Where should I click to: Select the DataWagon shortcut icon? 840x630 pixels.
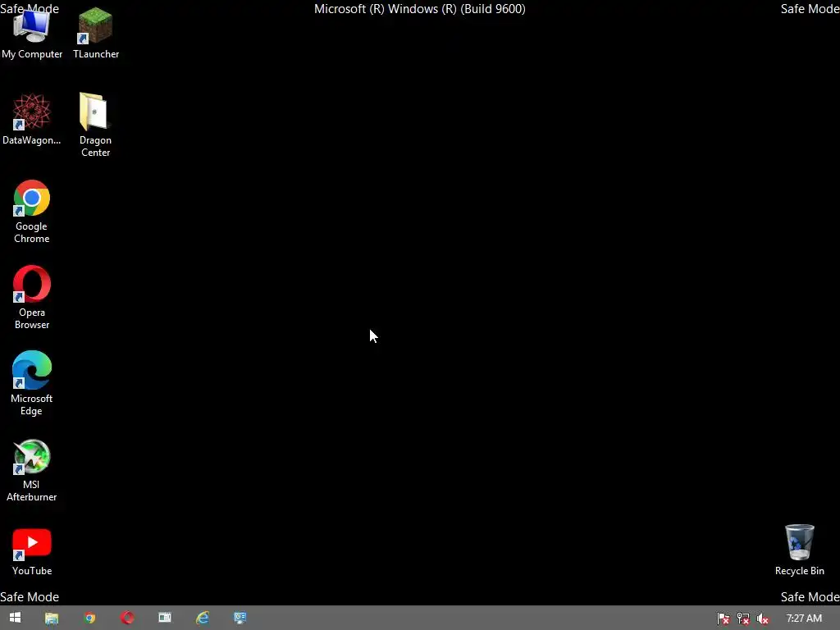[32, 119]
